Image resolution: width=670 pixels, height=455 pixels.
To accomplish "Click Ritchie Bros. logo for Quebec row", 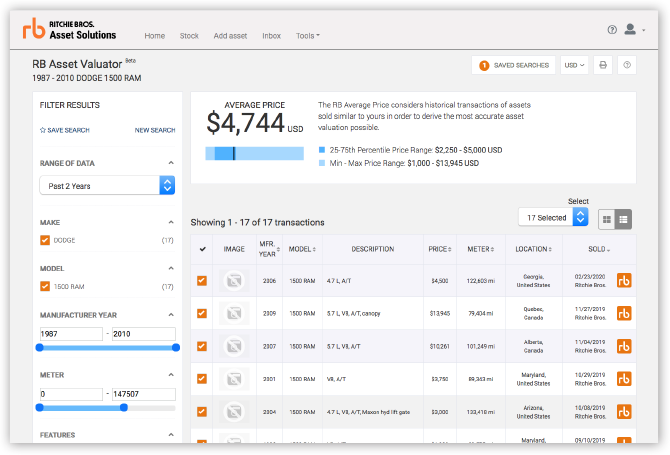I will coord(624,313).
